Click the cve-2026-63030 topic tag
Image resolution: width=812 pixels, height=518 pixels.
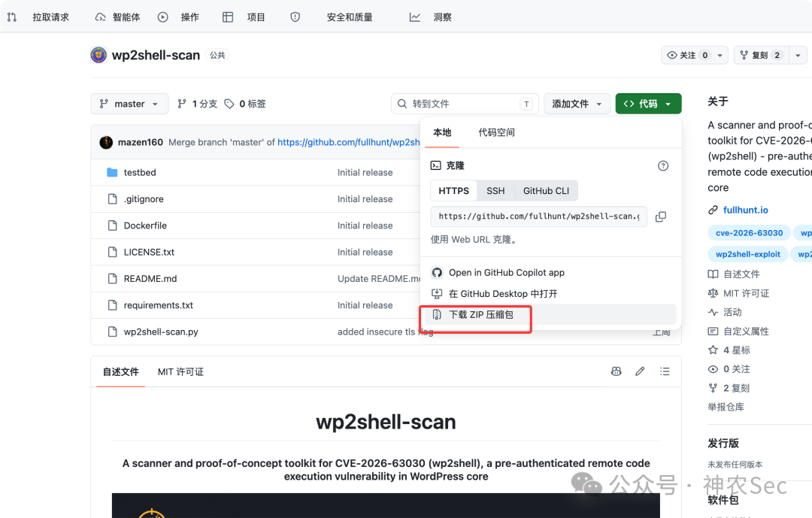coord(749,233)
